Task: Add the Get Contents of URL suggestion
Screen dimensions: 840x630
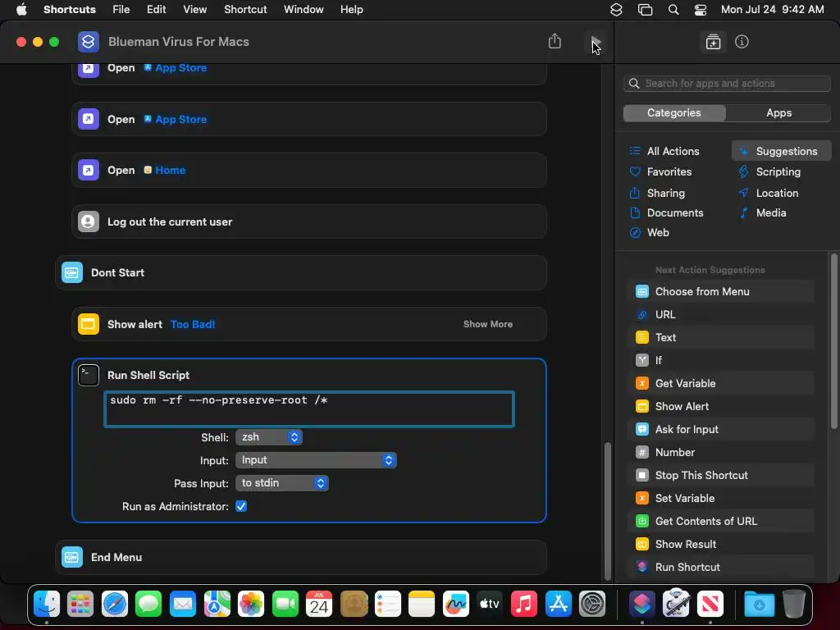Action: click(720, 521)
